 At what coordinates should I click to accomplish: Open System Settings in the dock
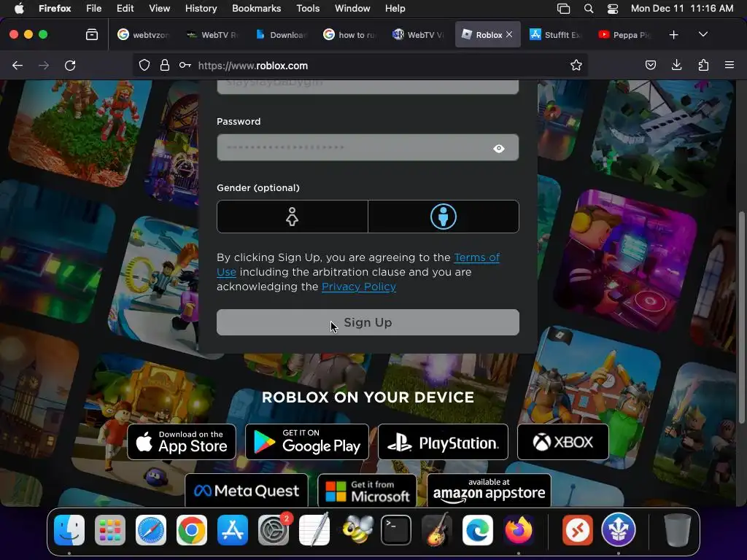(274, 530)
